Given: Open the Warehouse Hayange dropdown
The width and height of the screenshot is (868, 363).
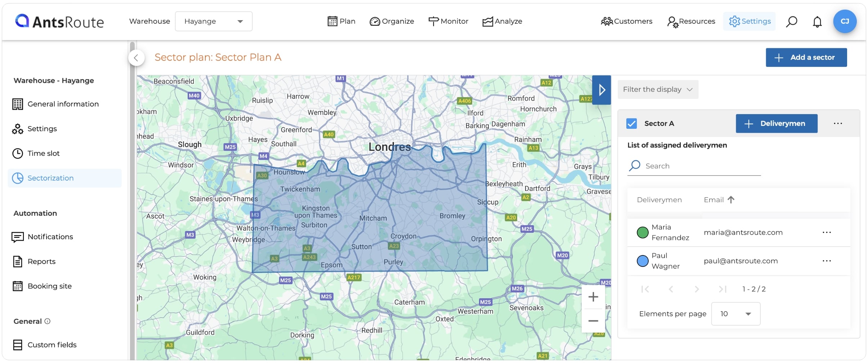Looking at the screenshot, I should pos(214,21).
